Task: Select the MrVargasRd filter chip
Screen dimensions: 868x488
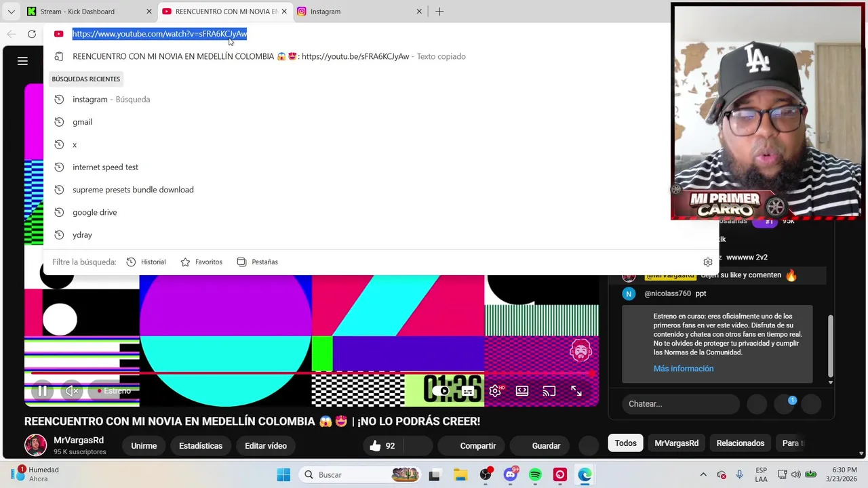Action: [x=676, y=443]
